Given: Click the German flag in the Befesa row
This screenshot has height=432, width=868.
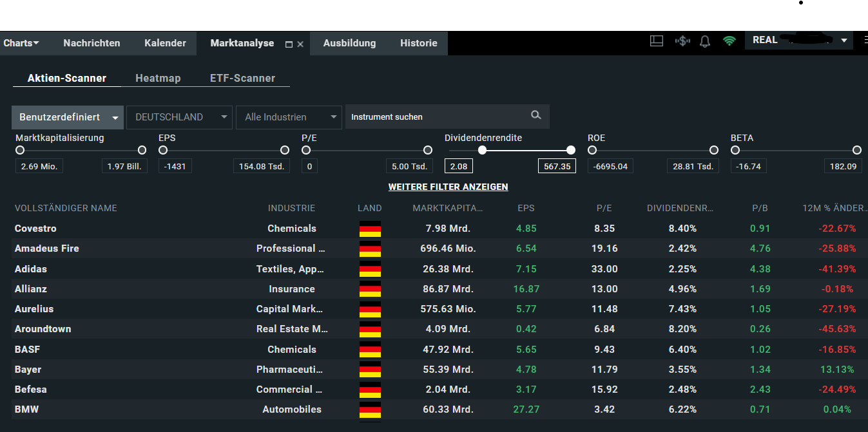Looking at the screenshot, I should pos(370,390).
